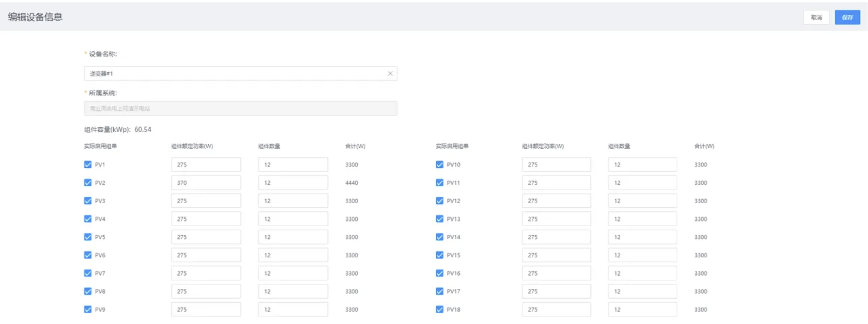Disable the PV10 string checkbox
Viewport: 868px width, 324px height.
pos(439,165)
